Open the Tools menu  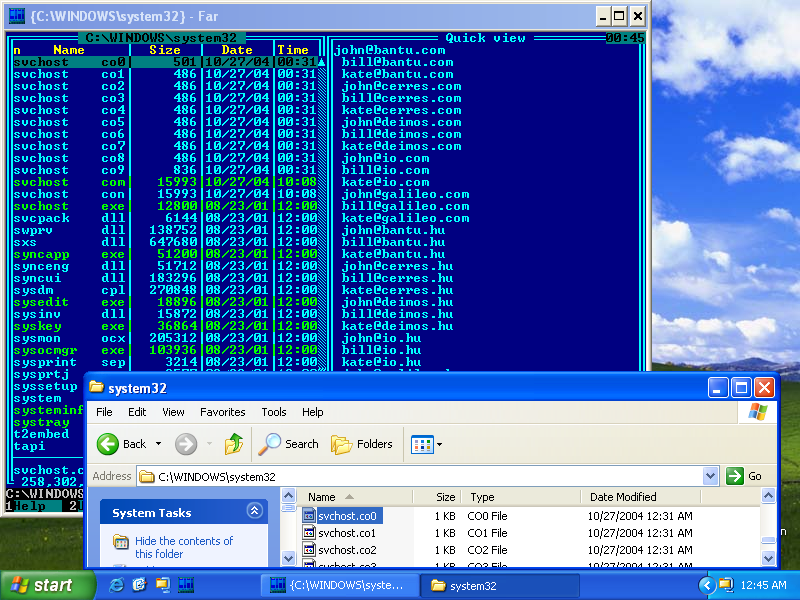pos(274,412)
